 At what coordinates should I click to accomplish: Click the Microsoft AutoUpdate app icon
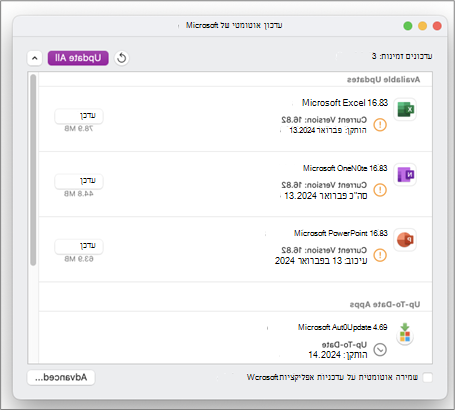point(405,334)
